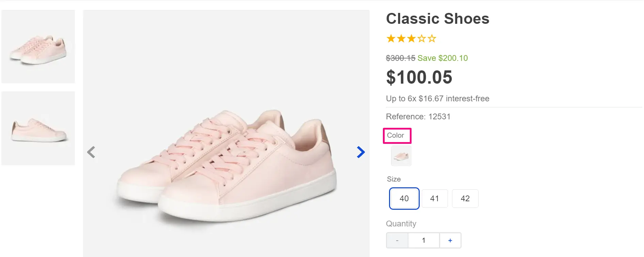The image size is (644, 257).
Task: Click the Classic Shoes product title
Action: 437,19
